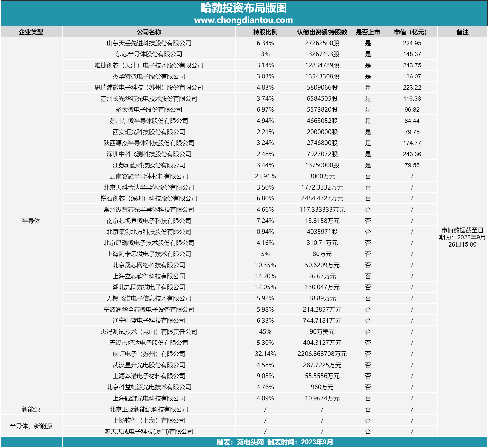Screen dimensions: 488x448
Task: Click 无锡市好达电子股份有限公司 cell
Action: pyautogui.click(x=149, y=343)
